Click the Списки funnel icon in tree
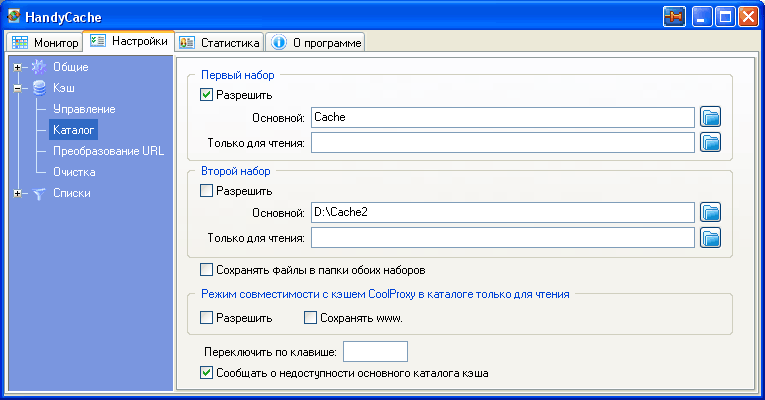765x400 pixels. tap(39, 193)
